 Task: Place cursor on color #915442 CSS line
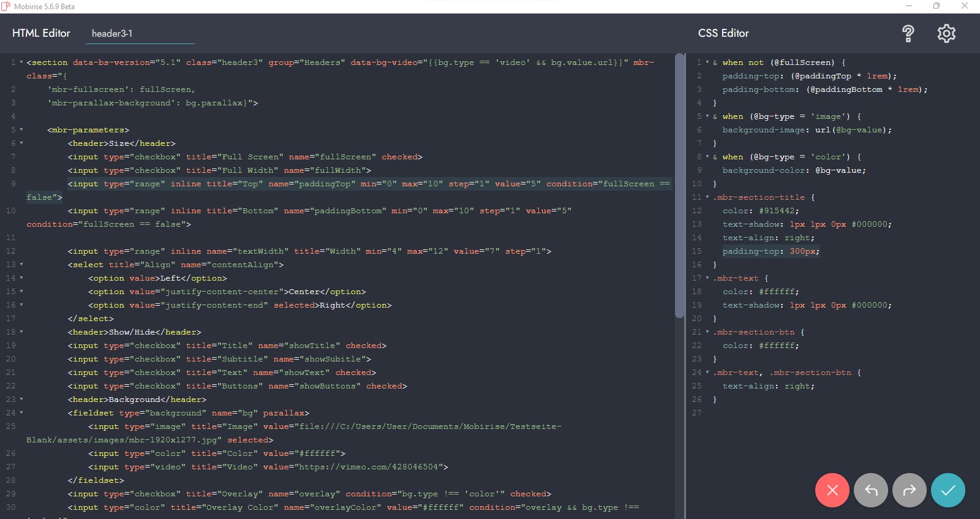(x=760, y=211)
